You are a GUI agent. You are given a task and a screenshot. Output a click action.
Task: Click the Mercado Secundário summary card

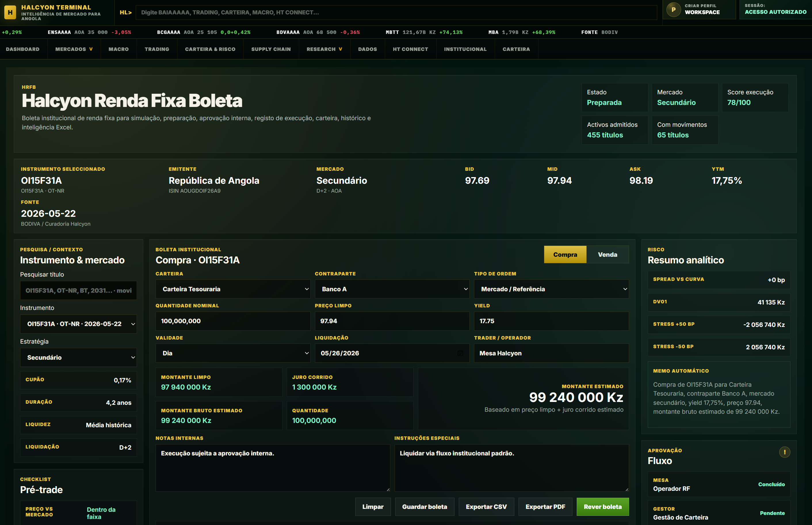coord(685,97)
